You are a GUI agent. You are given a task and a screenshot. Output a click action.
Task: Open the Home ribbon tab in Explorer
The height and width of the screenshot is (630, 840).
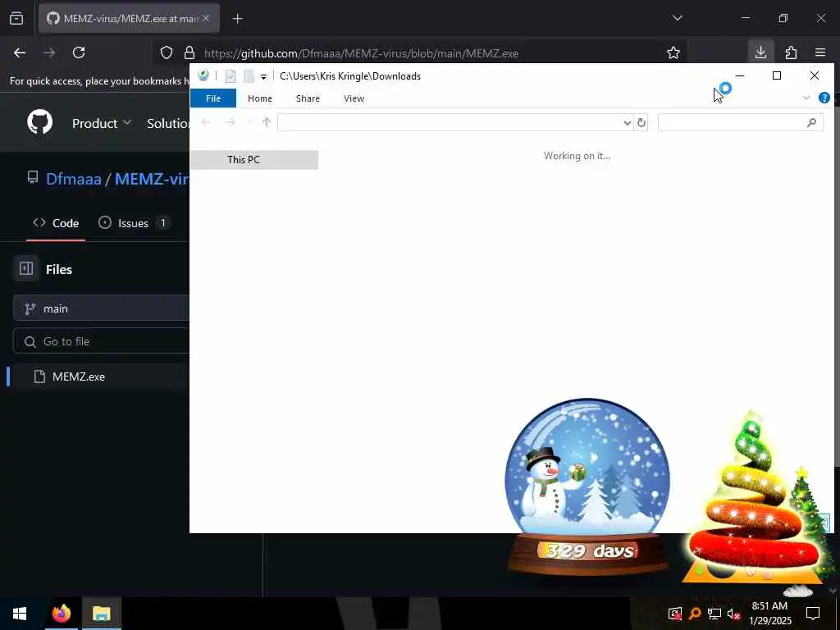(x=260, y=98)
